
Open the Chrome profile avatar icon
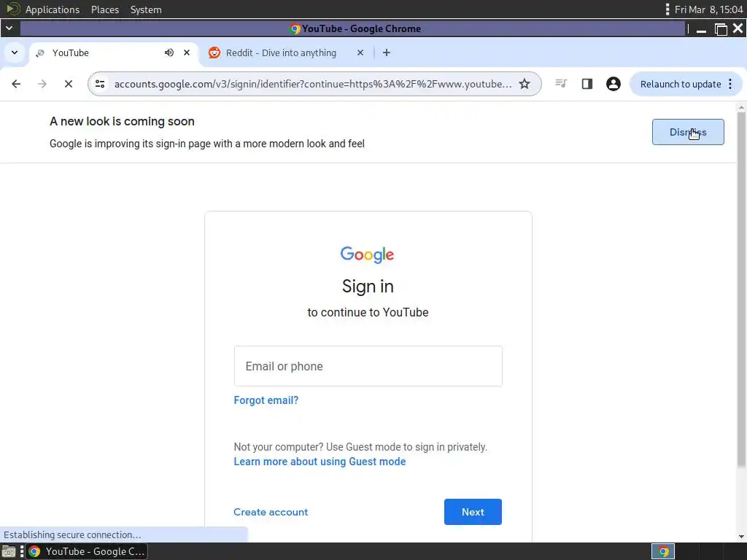[613, 85]
